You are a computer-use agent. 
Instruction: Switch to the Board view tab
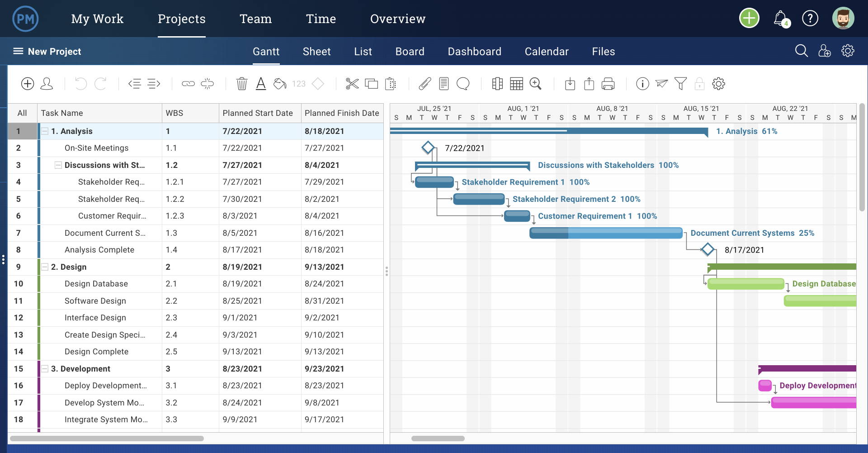coord(410,51)
